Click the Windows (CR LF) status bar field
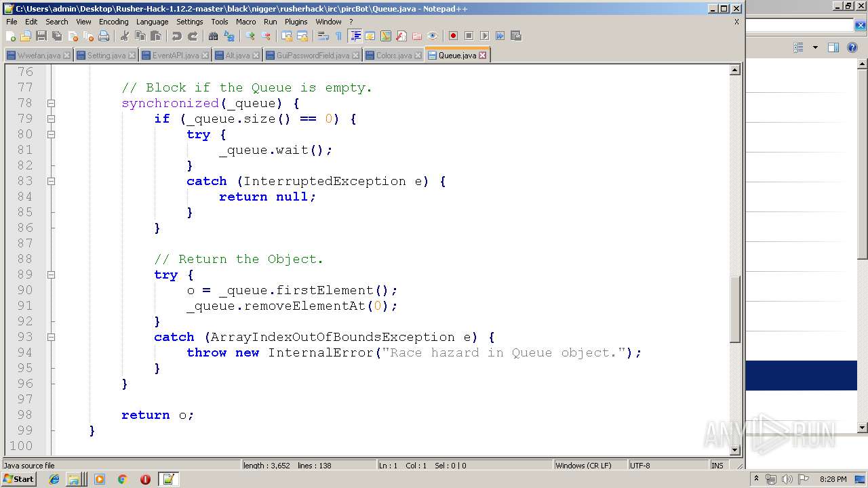Viewport: 868px width, 488px height. click(x=590, y=466)
